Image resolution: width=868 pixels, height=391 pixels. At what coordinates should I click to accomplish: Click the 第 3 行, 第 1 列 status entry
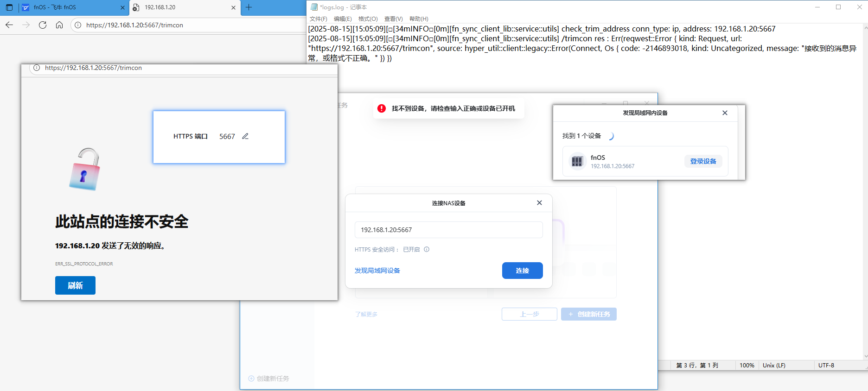pyautogui.click(x=697, y=366)
